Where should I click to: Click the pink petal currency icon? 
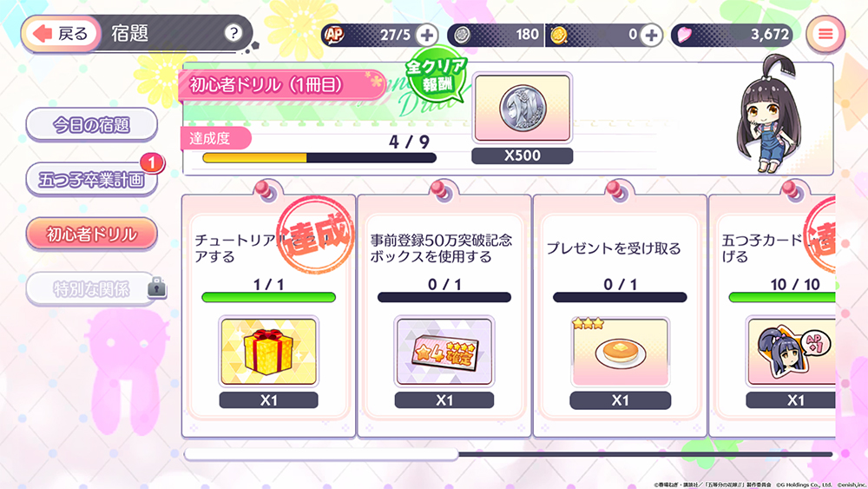tap(685, 35)
